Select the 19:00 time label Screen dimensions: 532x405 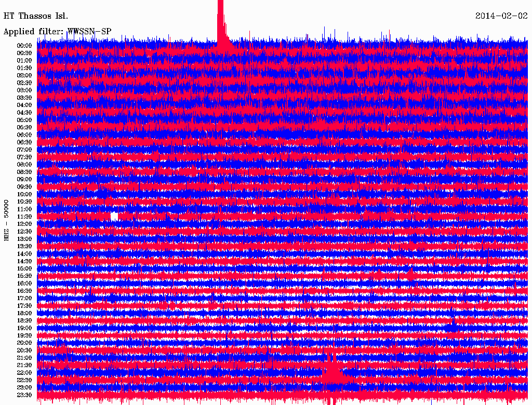[24, 328]
